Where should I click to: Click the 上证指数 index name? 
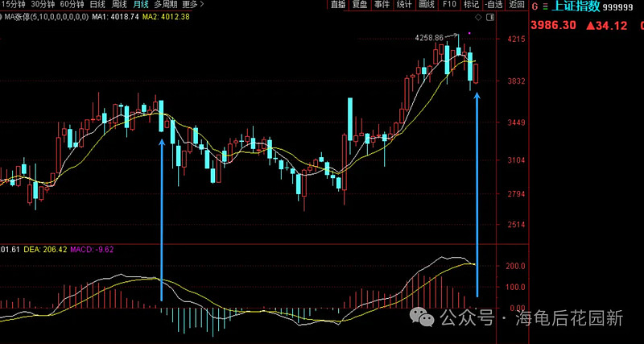click(x=576, y=6)
